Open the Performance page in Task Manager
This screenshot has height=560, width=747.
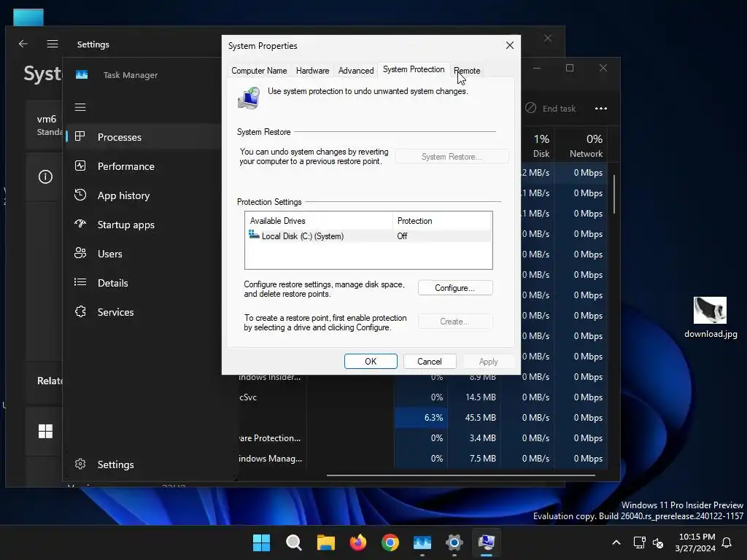coord(125,166)
